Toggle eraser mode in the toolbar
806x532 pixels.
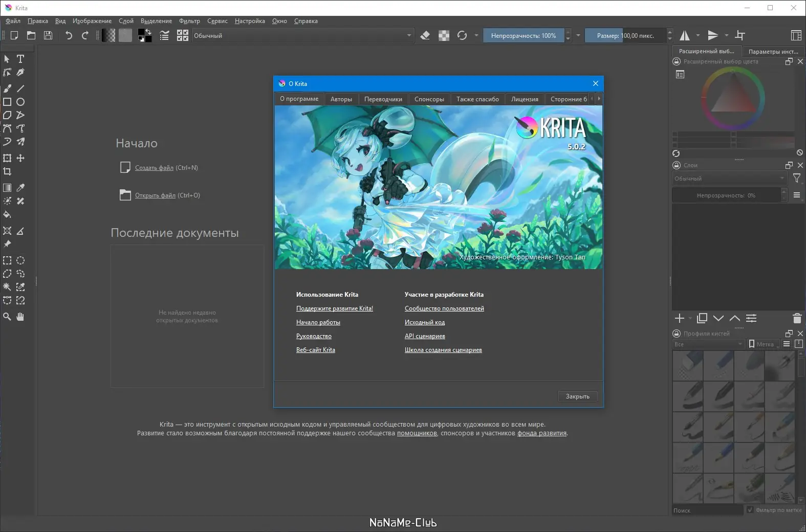click(425, 35)
